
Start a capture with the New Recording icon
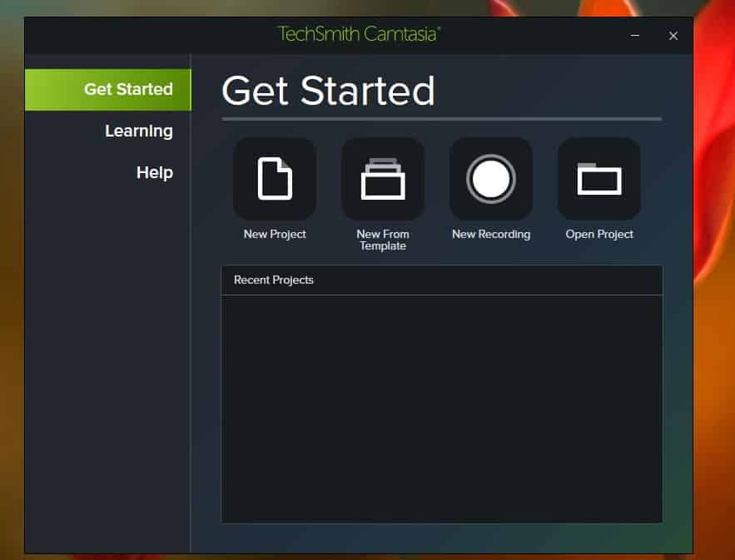point(490,179)
